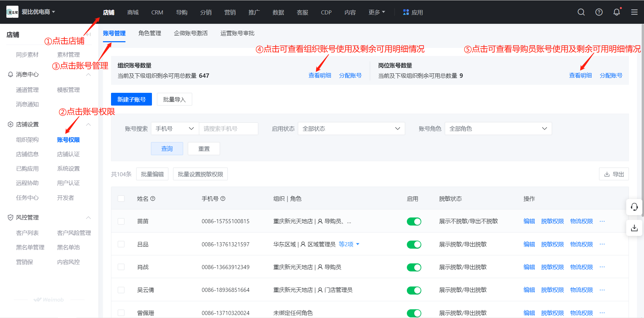
Task: Open 查看明细 for 组织账号数量
Action: pyautogui.click(x=320, y=75)
